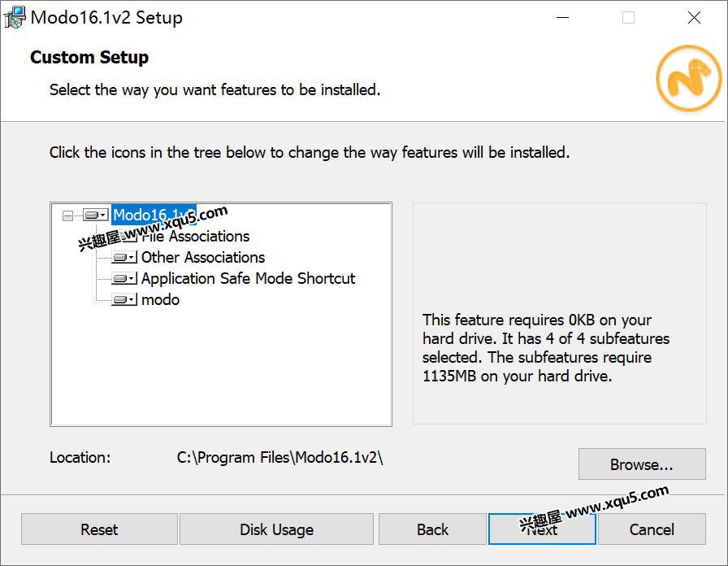Collapse the Modo16.1v2 root tree node

pyautogui.click(x=67, y=216)
